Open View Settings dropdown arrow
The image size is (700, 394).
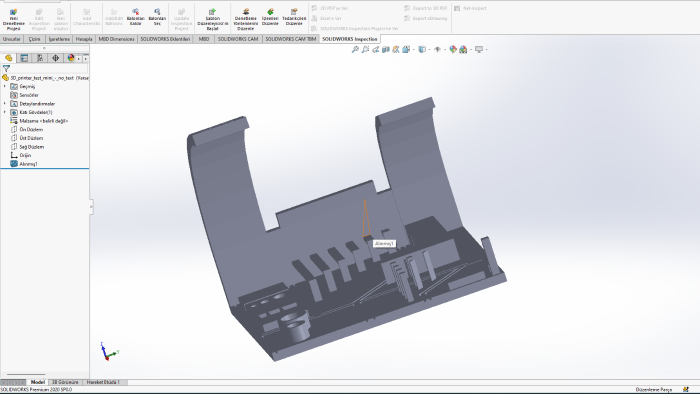click(x=487, y=50)
